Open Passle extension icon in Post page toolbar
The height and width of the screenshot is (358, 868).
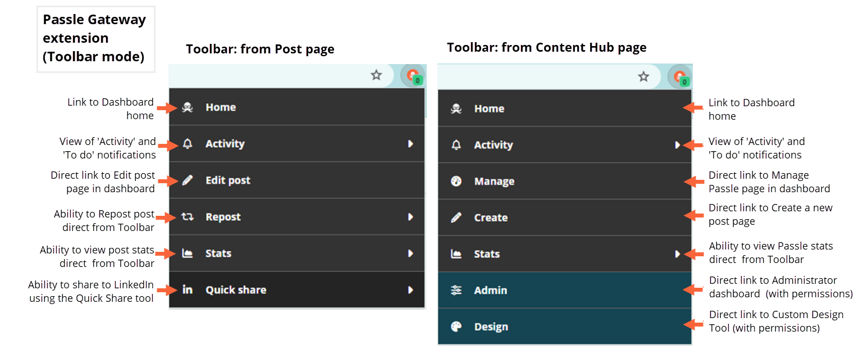(413, 76)
